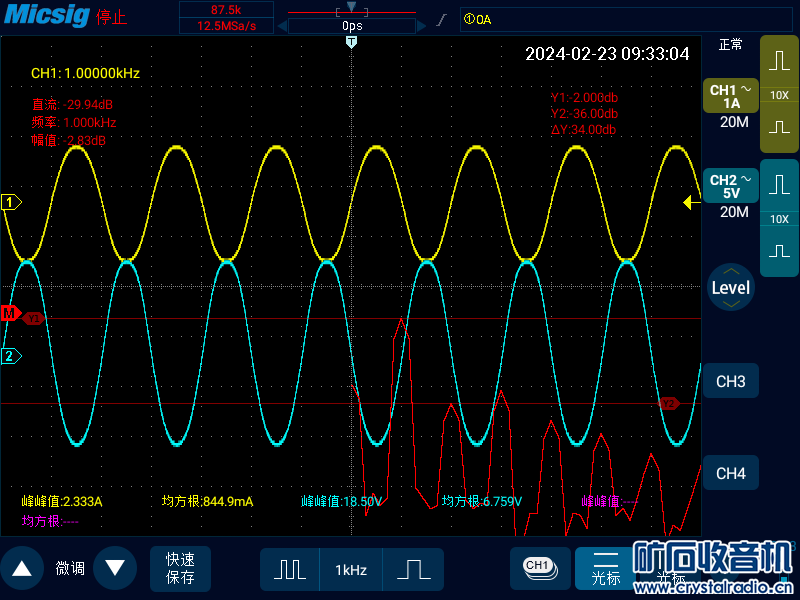Tap the trigger position T marker
Viewport: 800px width, 600px height.
point(351,42)
